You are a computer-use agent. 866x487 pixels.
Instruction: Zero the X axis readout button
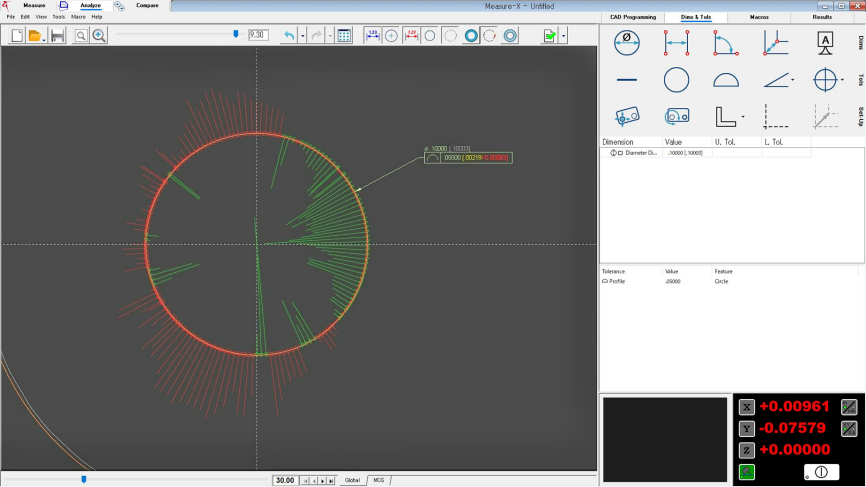pyautogui.click(x=747, y=407)
